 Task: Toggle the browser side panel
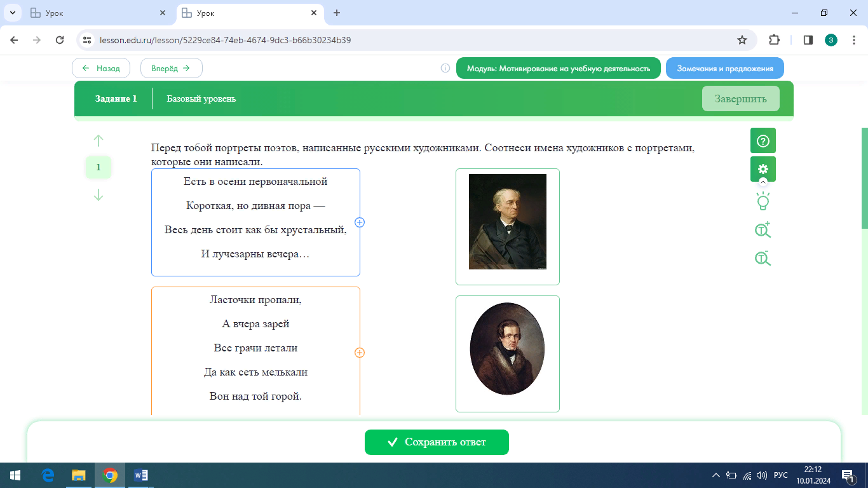(x=808, y=40)
